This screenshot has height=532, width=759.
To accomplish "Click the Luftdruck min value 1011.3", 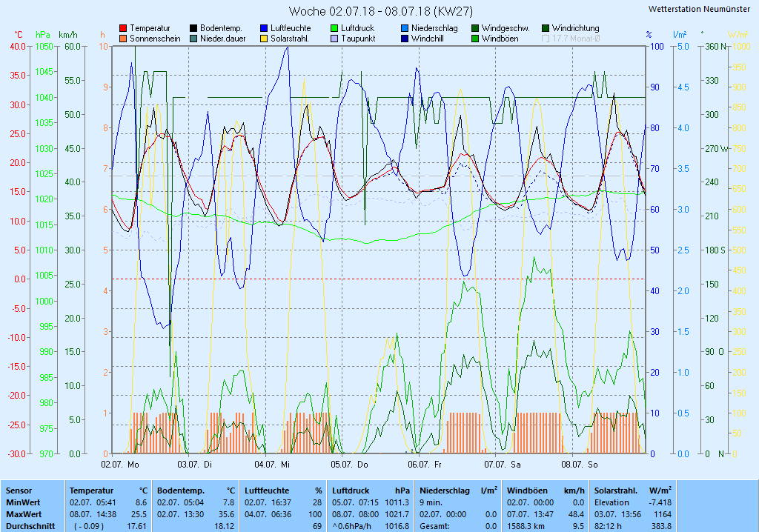I will click(397, 503).
